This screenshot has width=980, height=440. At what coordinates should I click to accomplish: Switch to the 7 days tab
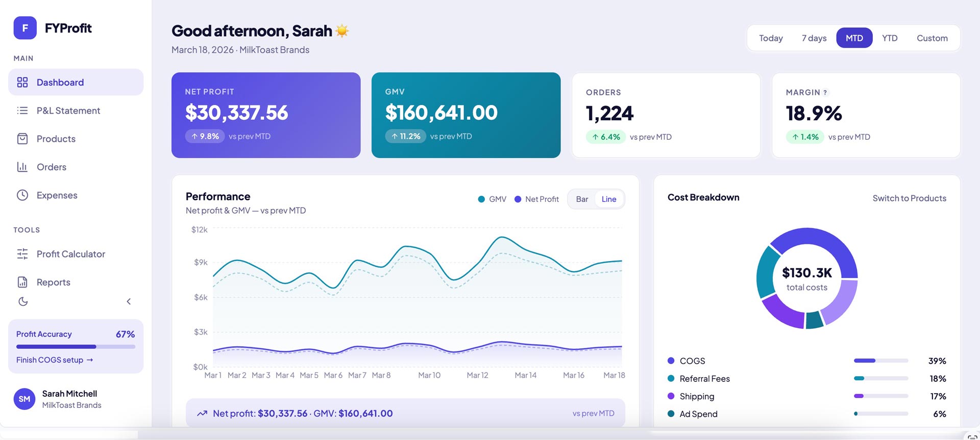coord(814,38)
